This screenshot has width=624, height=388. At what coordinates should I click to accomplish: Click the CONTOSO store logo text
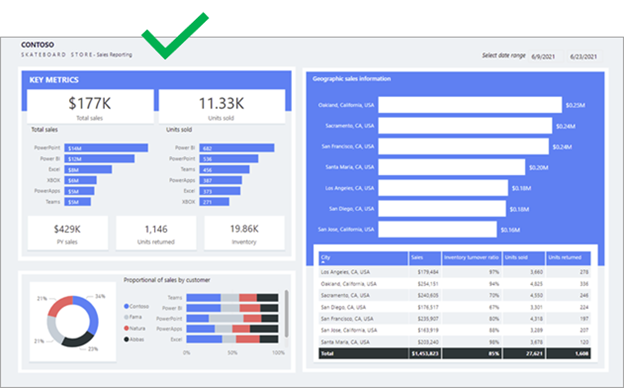[x=37, y=45]
